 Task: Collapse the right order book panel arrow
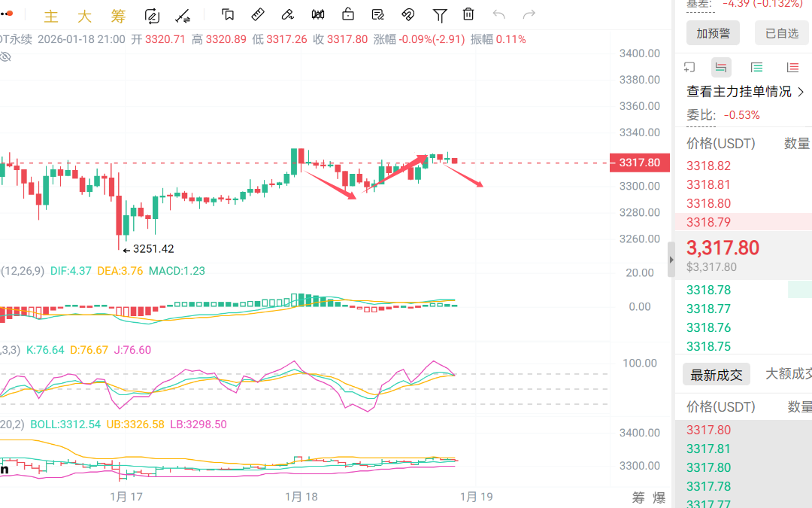(671, 260)
